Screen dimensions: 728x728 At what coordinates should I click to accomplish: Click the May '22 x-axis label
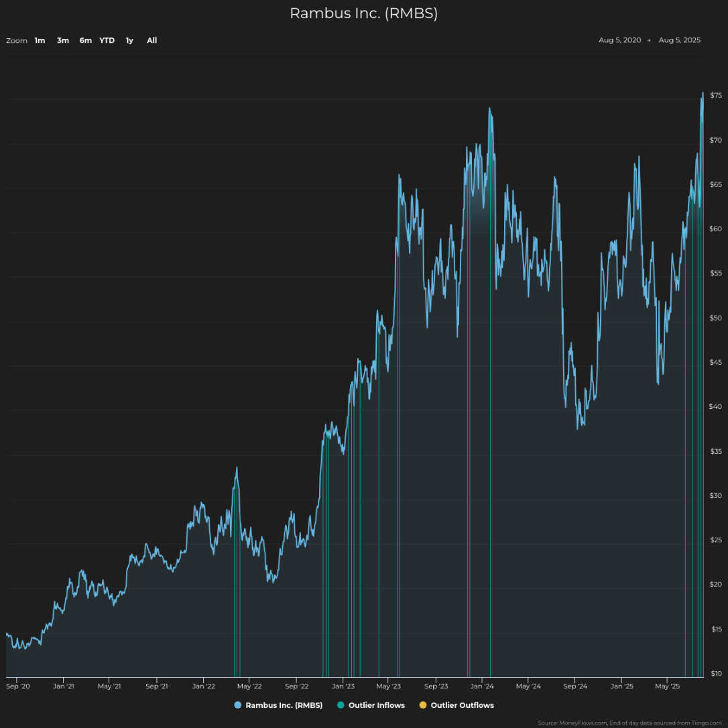coord(249,686)
